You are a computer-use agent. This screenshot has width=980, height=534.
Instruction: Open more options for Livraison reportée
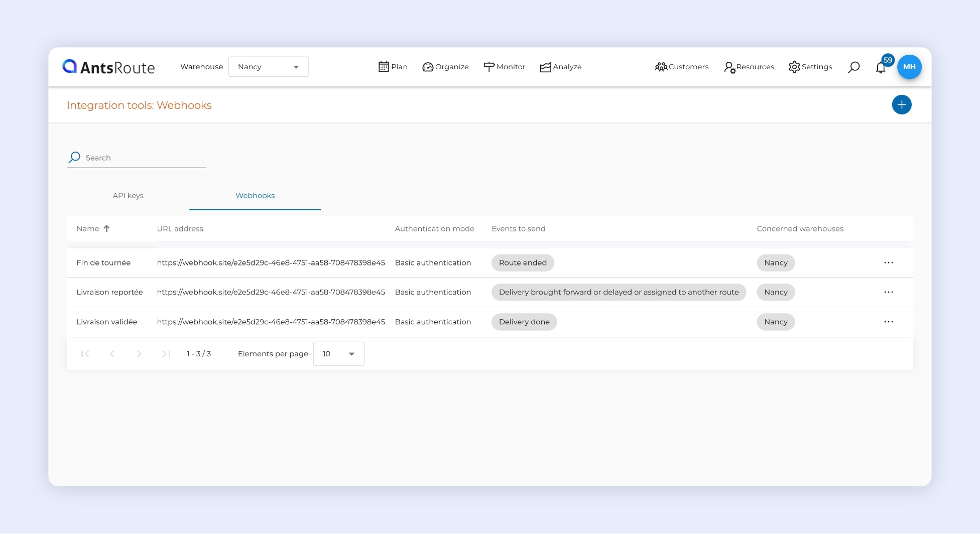[888, 292]
